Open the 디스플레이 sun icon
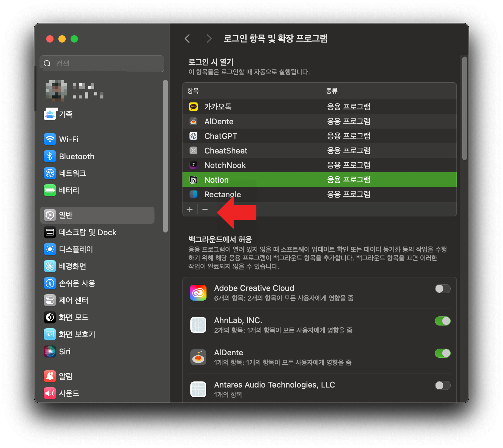The image size is (503, 448). [x=50, y=249]
